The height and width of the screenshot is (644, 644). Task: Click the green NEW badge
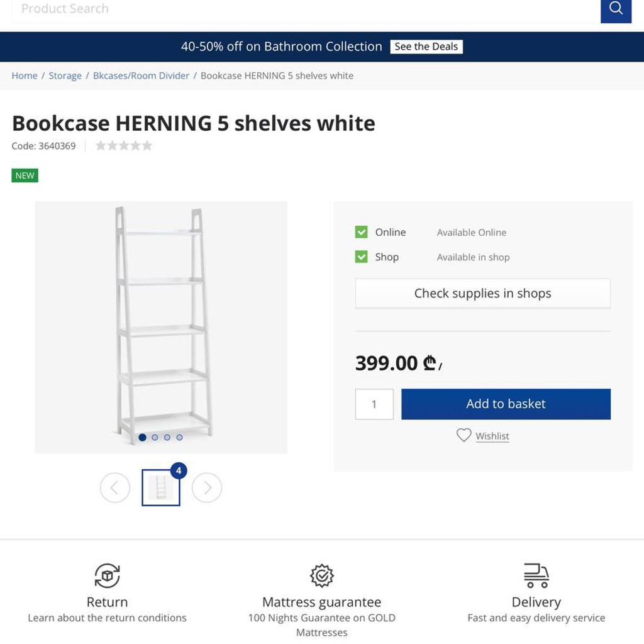(x=25, y=175)
